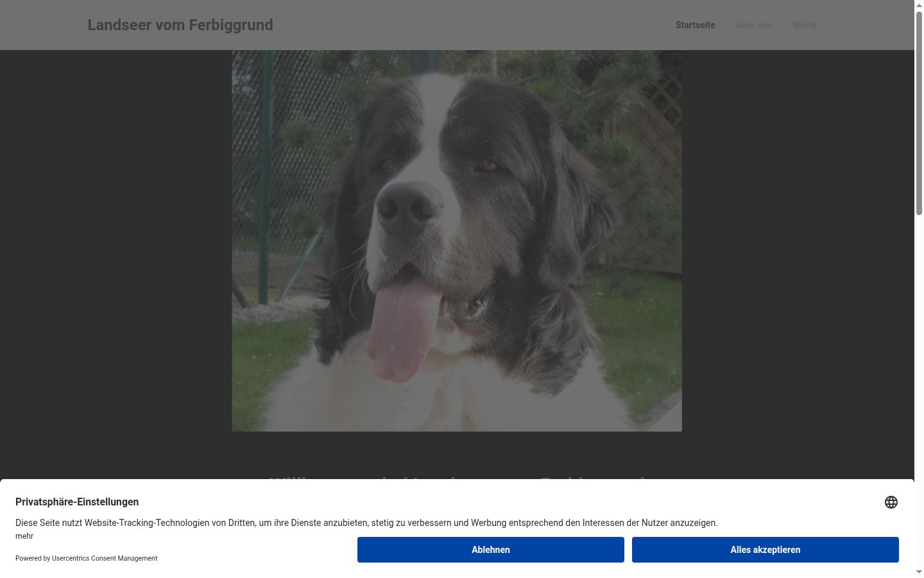Open the Würfe menu item
Screen dimensions: 924x578
(804, 25)
